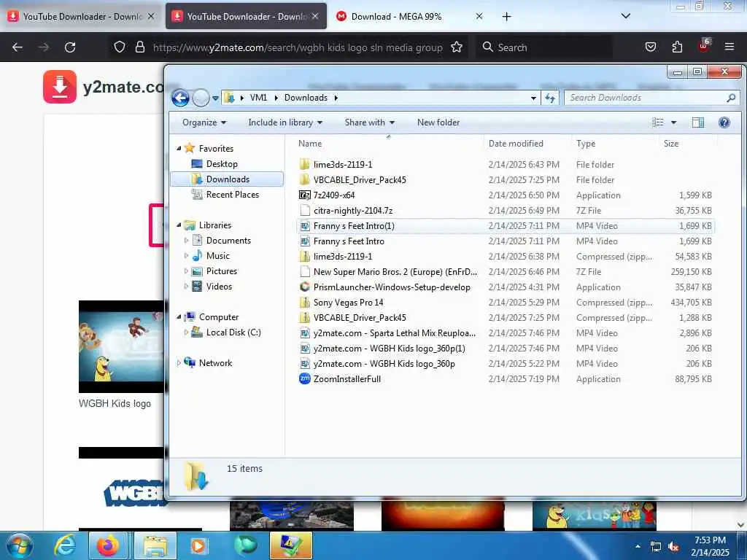Viewport: 747px width, 560px height.
Task: Select the VBCABLE_Driver_Pack45 folder icon
Action: (x=305, y=180)
